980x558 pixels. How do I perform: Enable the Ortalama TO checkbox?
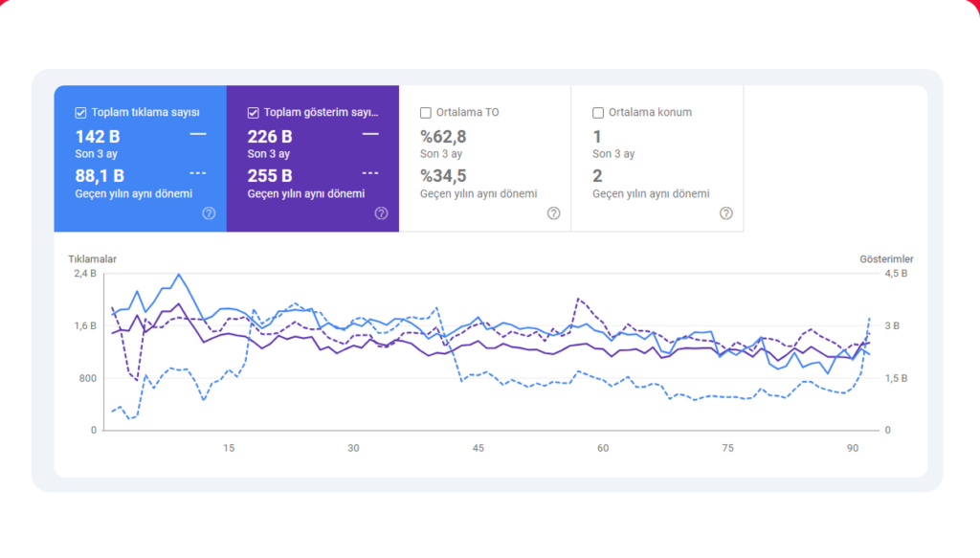pyautogui.click(x=426, y=113)
